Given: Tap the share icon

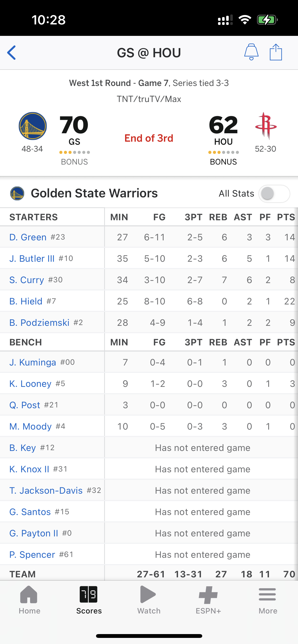Looking at the screenshot, I should click(x=276, y=52).
